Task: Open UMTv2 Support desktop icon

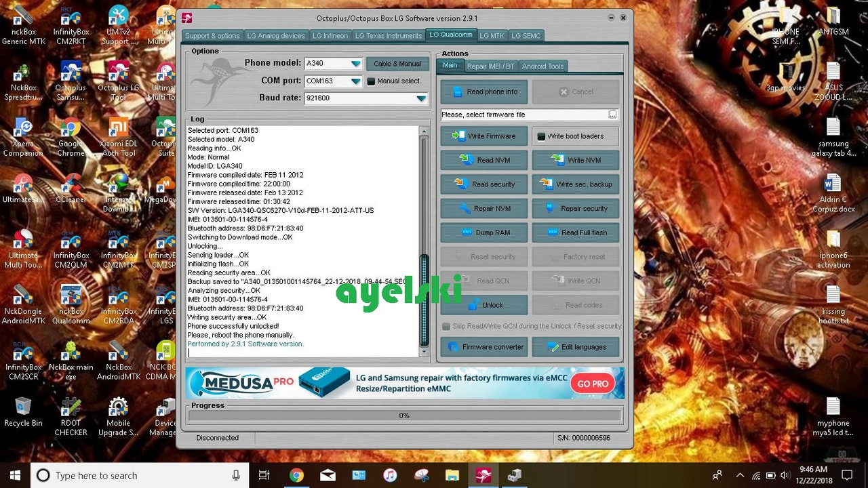Action: tap(118, 24)
